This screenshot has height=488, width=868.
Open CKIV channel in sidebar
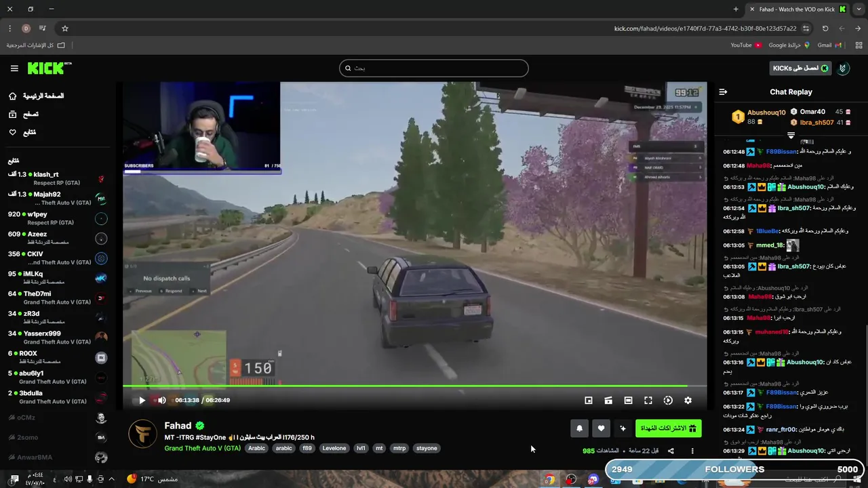tap(57, 258)
